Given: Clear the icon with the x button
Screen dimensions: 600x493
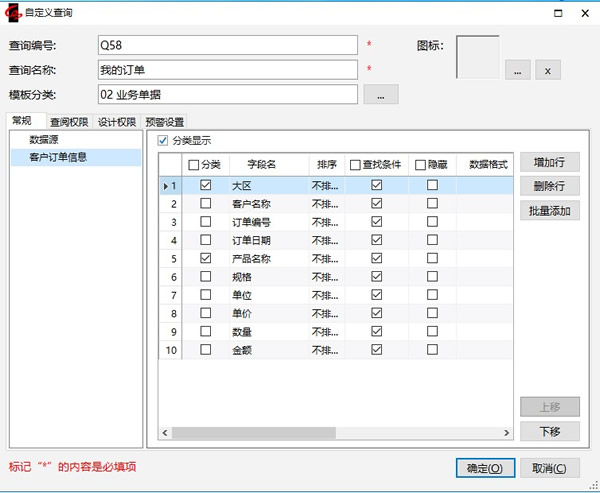Looking at the screenshot, I should [x=548, y=70].
